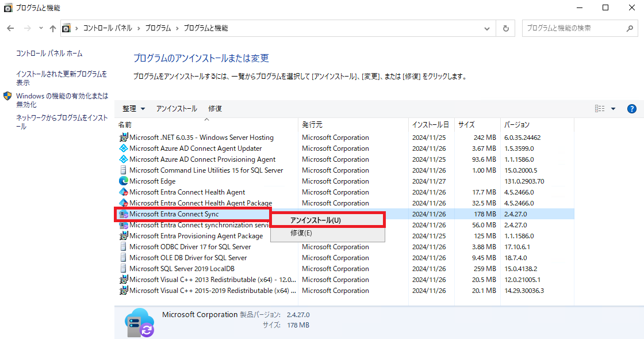Click the Entra Connect synchronization services icon

click(x=123, y=225)
